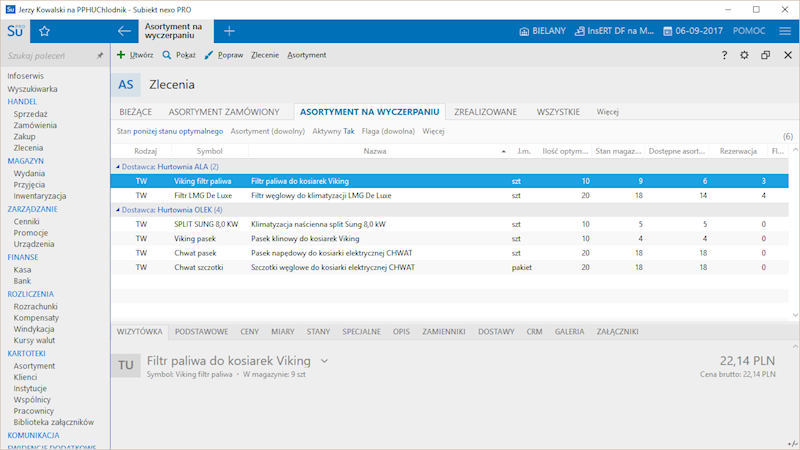Open POMOC help link

pos(749,31)
